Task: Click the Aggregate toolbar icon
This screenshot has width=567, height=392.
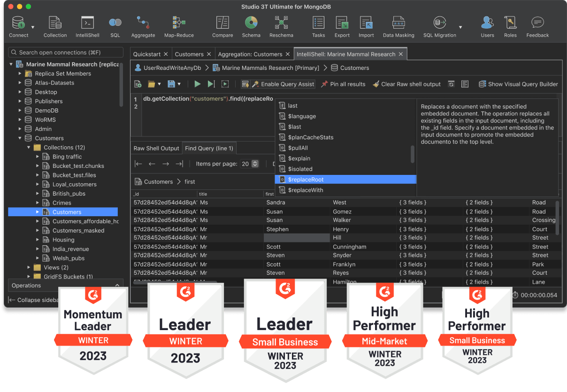Action: tap(143, 27)
